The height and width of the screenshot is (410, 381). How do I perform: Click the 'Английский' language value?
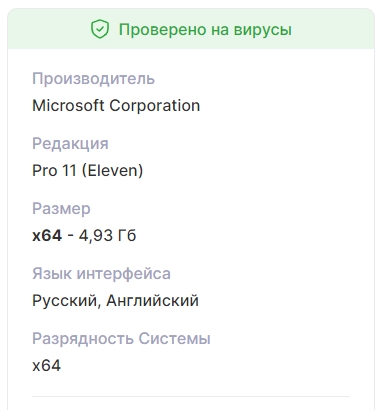click(x=152, y=301)
